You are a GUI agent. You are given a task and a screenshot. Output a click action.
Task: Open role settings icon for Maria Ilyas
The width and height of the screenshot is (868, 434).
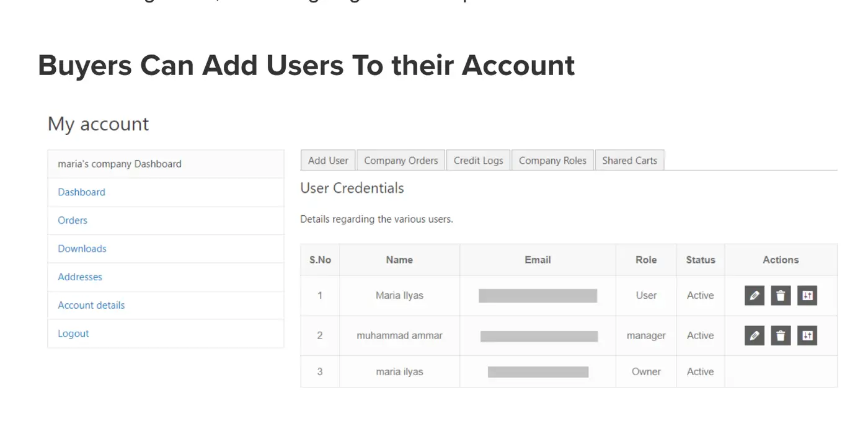pyautogui.click(x=807, y=296)
